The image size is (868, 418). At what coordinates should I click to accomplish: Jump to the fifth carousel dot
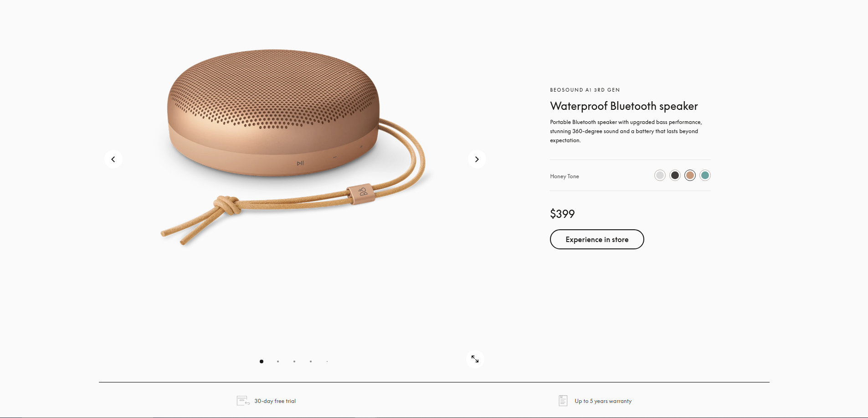coord(327,361)
